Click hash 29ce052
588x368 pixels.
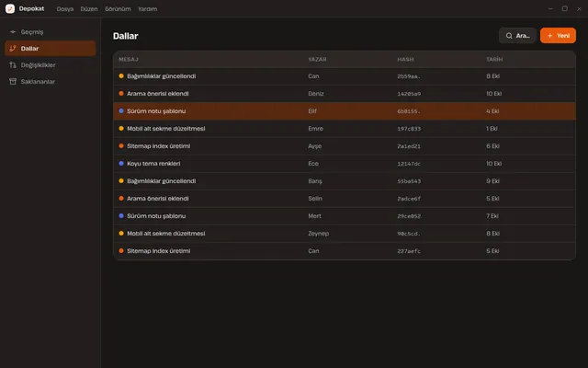point(409,216)
